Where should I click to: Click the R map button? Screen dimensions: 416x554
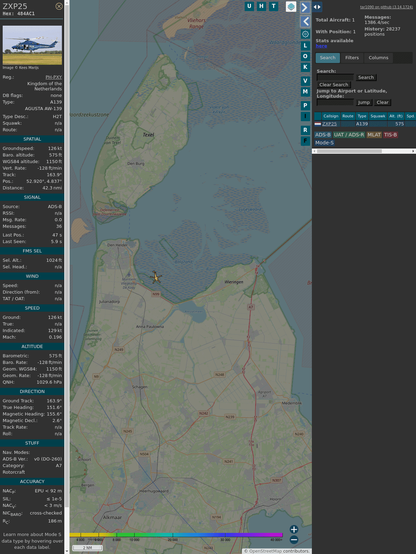(305, 130)
